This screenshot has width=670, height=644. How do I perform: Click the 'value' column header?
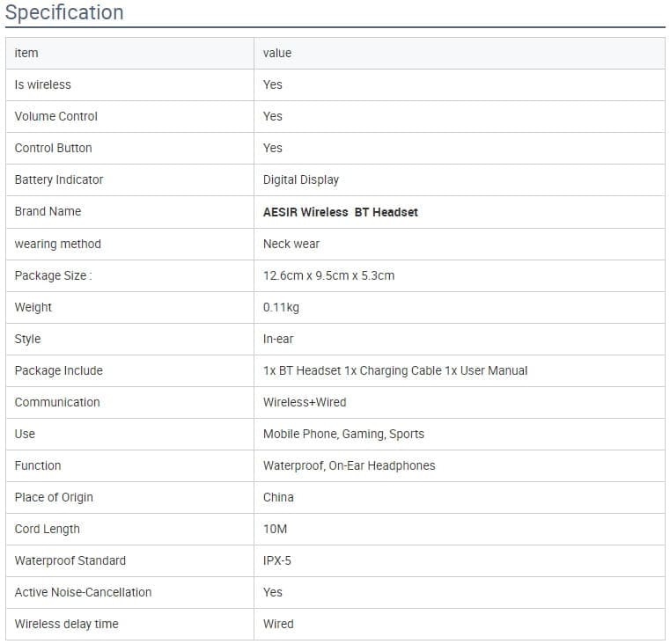coord(276,53)
